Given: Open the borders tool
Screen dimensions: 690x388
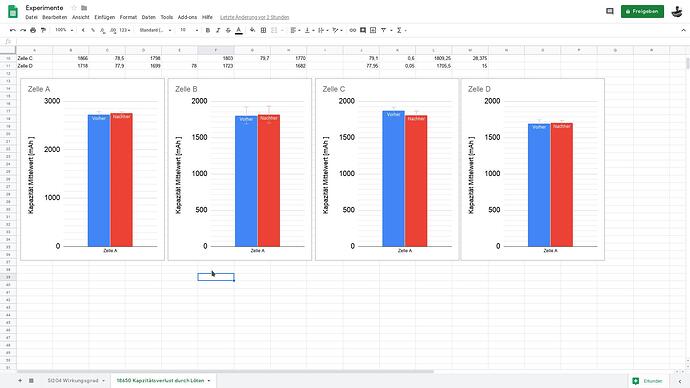Looking at the screenshot, I should 263,30.
